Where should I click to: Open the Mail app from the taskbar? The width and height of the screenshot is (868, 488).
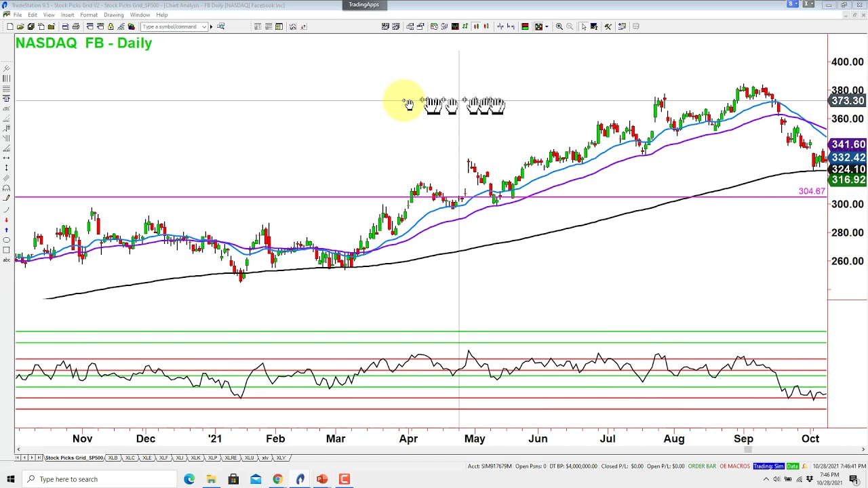coord(256,479)
